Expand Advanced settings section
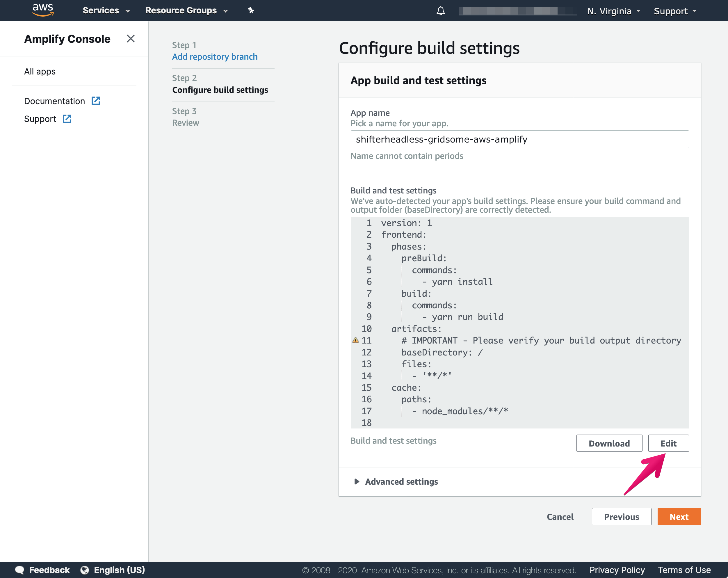 (396, 481)
